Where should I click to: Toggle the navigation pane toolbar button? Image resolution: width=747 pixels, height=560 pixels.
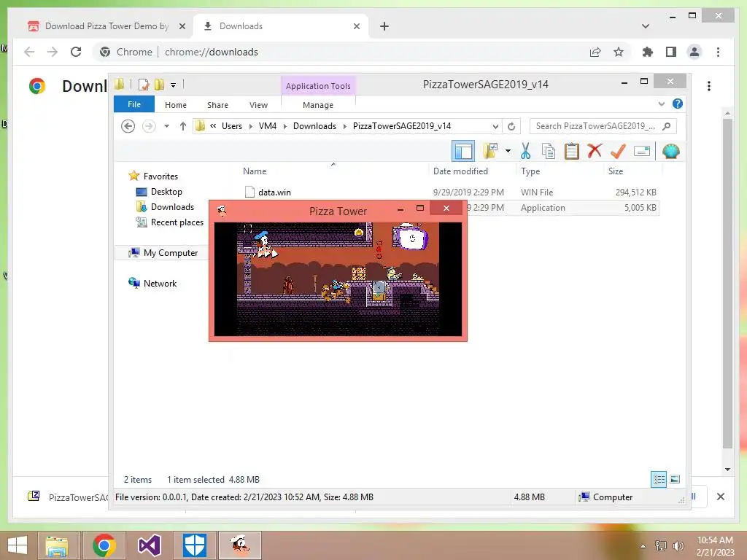coord(463,151)
